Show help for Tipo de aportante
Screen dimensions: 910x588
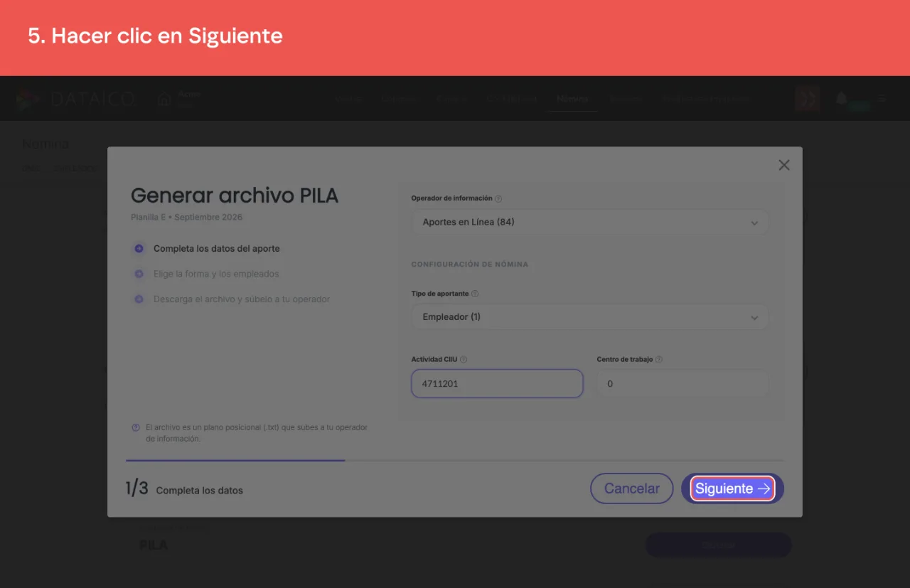[475, 294]
